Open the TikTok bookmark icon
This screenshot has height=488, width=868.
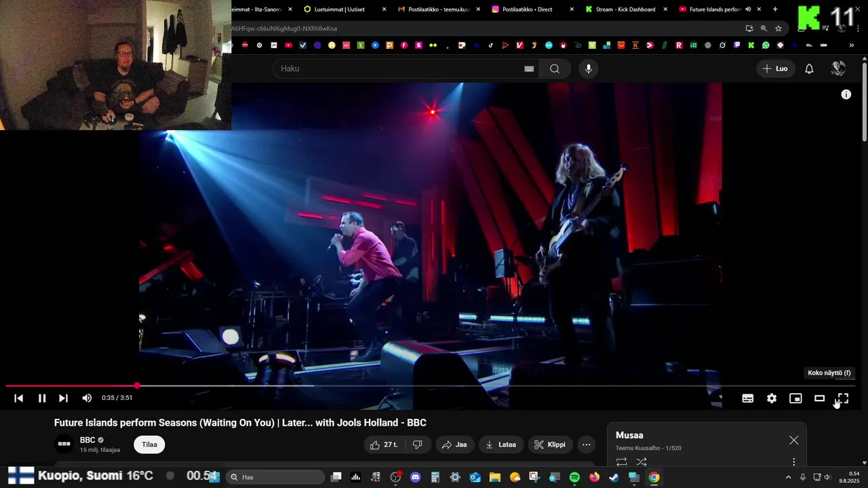[x=491, y=45]
